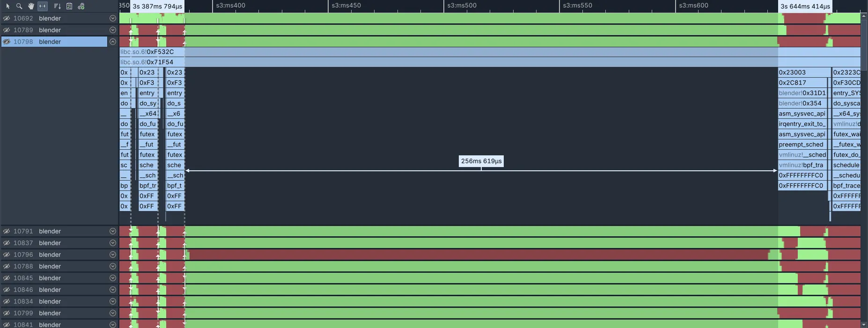Toggle visibility of thread 10692

(x=7, y=18)
